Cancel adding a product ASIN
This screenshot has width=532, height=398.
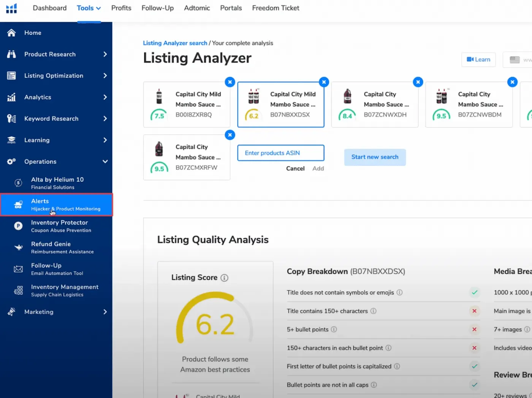[x=295, y=168]
